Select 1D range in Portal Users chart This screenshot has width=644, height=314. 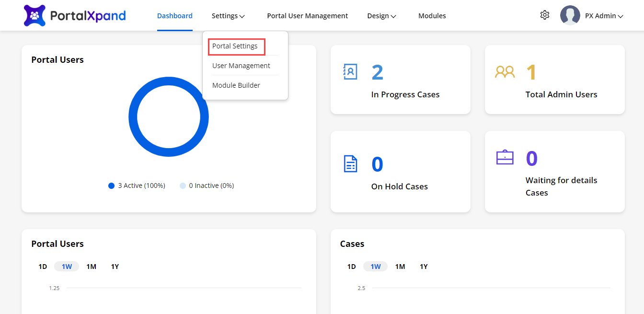click(x=43, y=267)
